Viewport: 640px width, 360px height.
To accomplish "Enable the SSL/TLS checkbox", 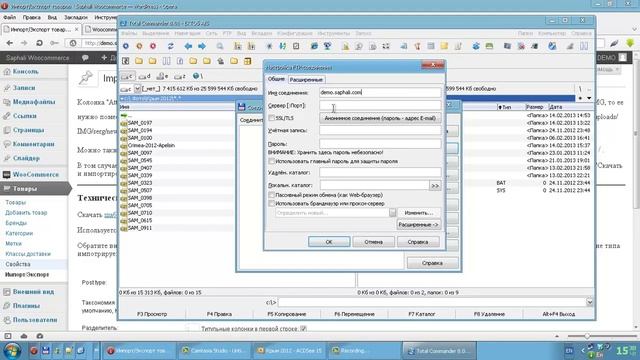I will (x=271, y=118).
